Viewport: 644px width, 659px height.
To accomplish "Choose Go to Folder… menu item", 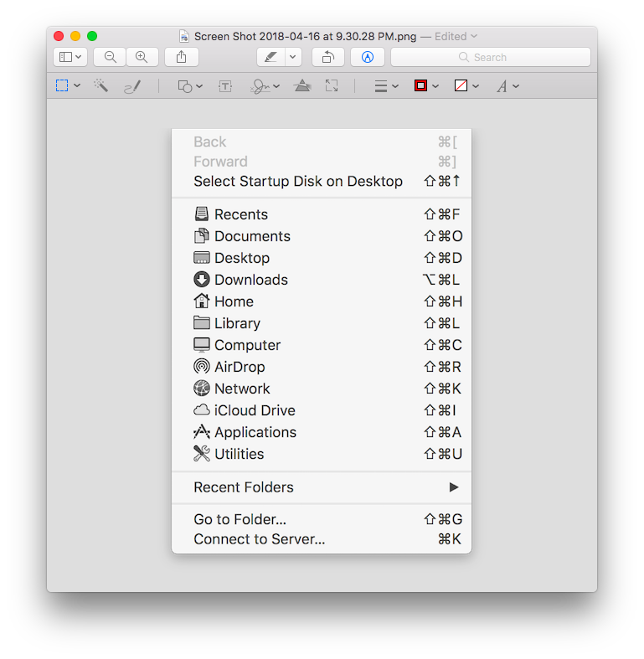I will point(322,519).
